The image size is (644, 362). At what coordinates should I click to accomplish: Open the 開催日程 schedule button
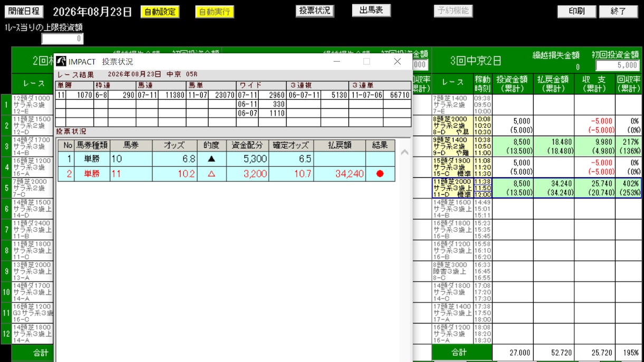(x=24, y=12)
